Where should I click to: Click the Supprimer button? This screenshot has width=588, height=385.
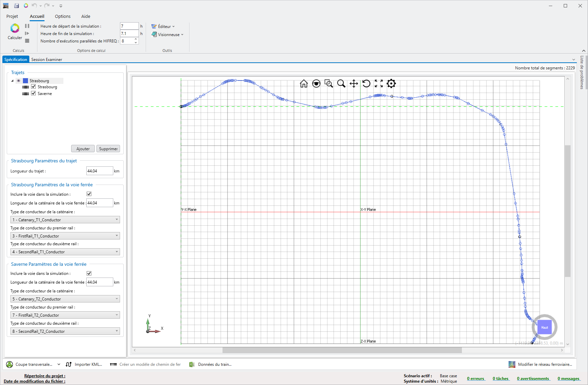108,149
